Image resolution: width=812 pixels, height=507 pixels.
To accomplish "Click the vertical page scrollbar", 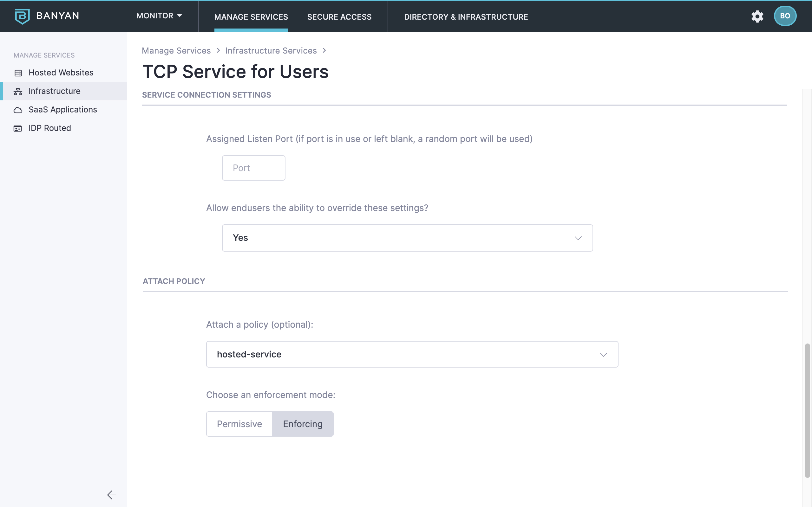I will [807, 410].
